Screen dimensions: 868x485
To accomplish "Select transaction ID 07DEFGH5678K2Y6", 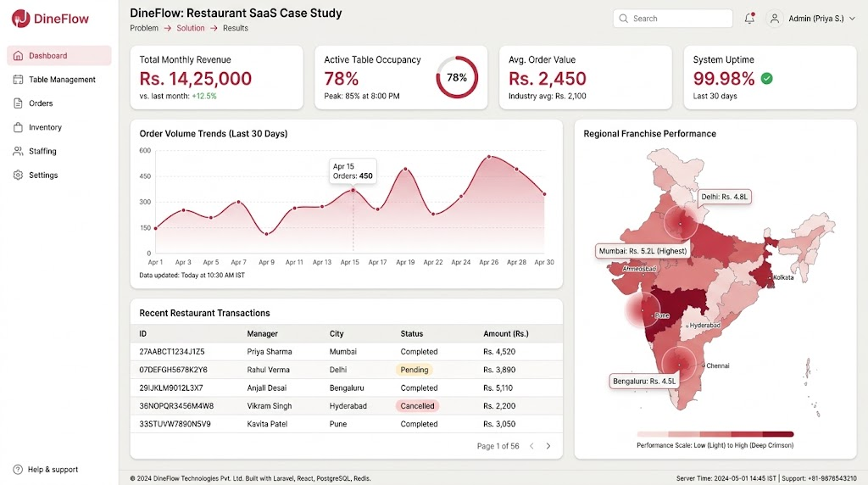I will [x=173, y=370].
